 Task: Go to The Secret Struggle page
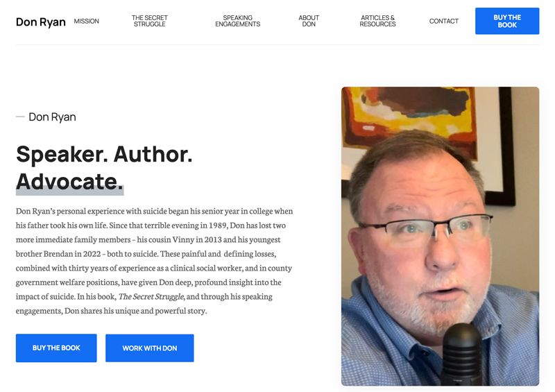click(150, 21)
